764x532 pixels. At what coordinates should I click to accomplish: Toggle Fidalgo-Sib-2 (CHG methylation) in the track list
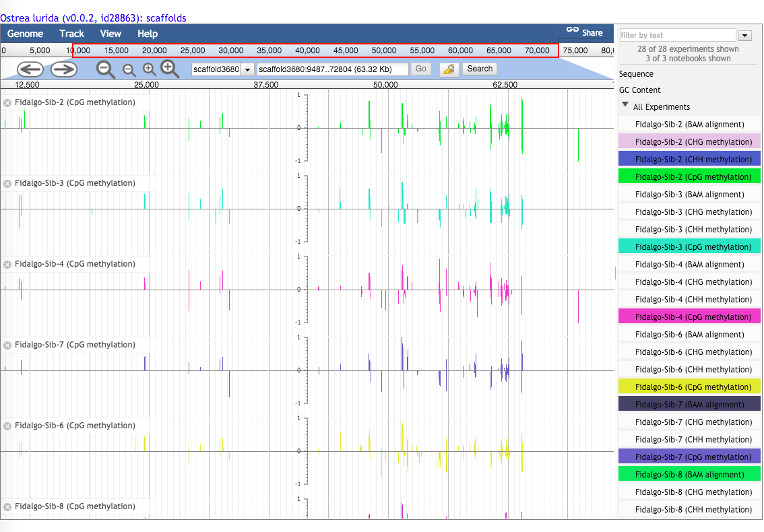[x=689, y=142]
